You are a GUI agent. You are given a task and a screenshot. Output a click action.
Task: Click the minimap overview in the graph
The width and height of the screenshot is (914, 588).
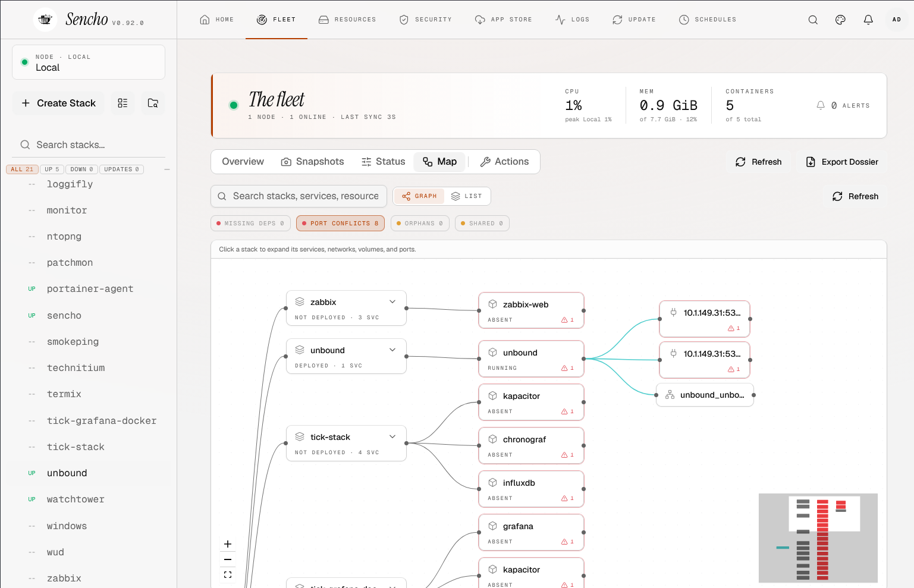coord(818,538)
